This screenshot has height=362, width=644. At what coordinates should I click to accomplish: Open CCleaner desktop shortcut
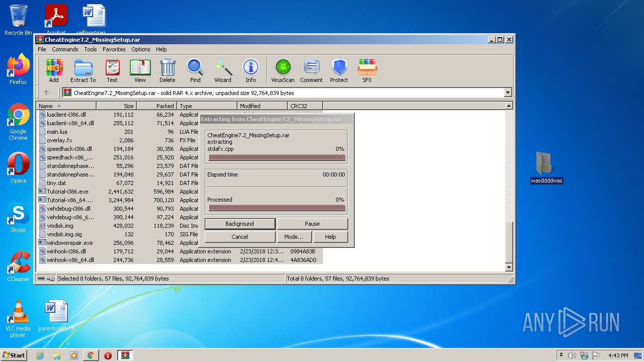(18, 266)
